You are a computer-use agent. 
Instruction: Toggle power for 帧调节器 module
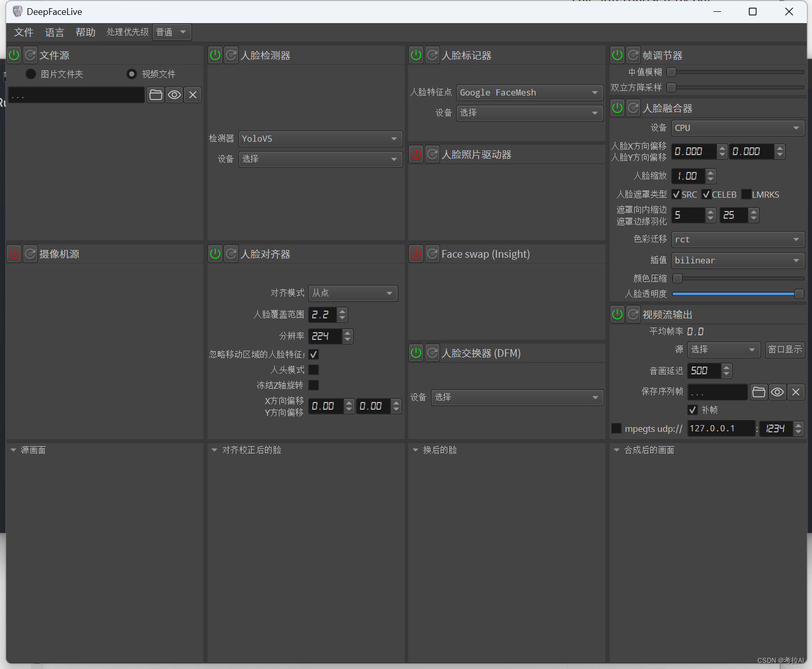tap(617, 55)
